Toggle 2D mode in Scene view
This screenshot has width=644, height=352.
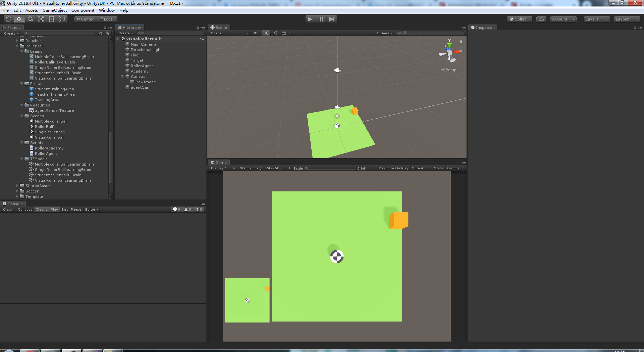coord(255,33)
